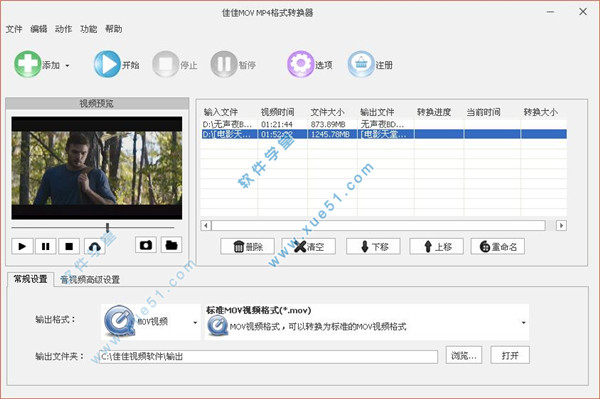Click the green Add (添加) plus icon
The image size is (600, 399).
click(x=28, y=64)
